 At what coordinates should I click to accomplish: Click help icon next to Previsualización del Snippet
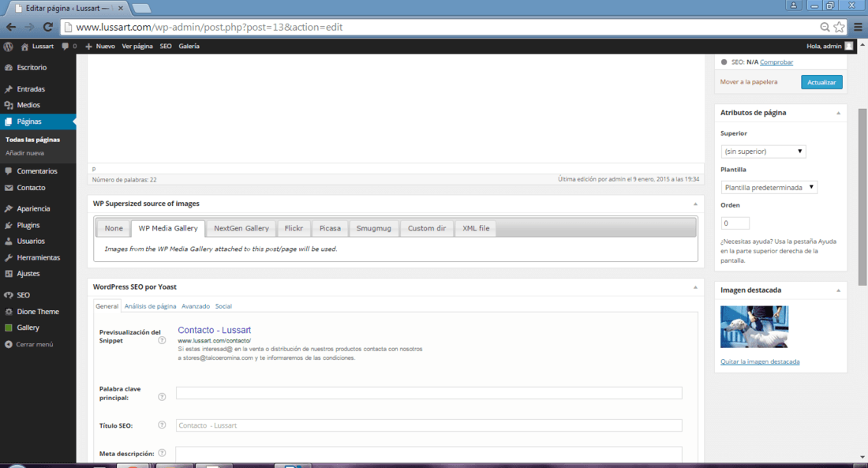pos(162,341)
